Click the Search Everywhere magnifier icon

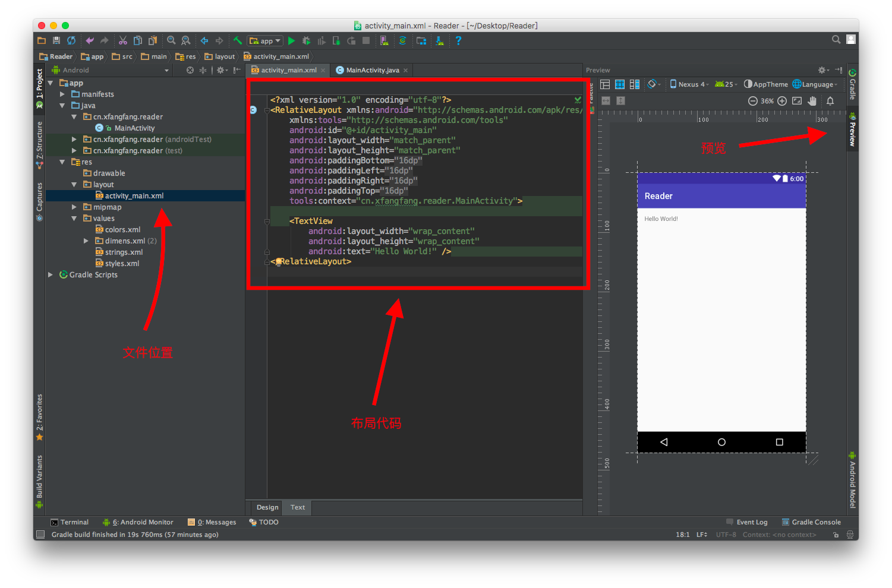(836, 40)
